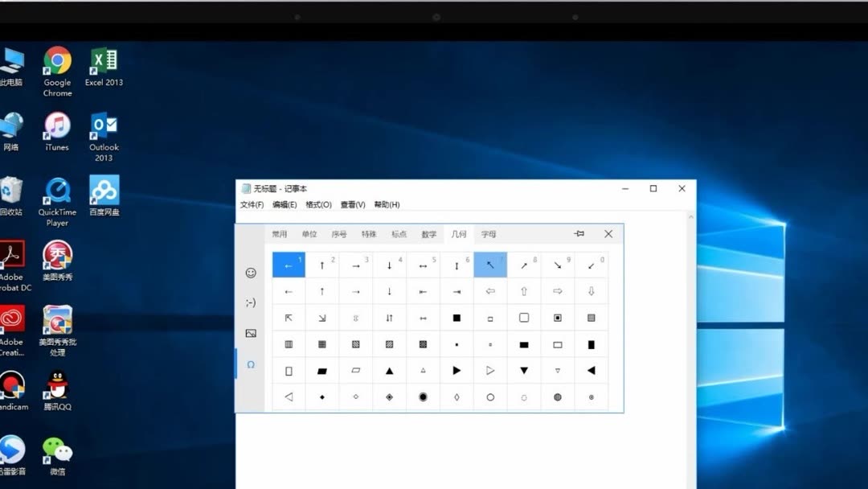Switch to the 数学 math symbols tab
The height and width of the screenshot is (489, 868).
click(428, 234)
